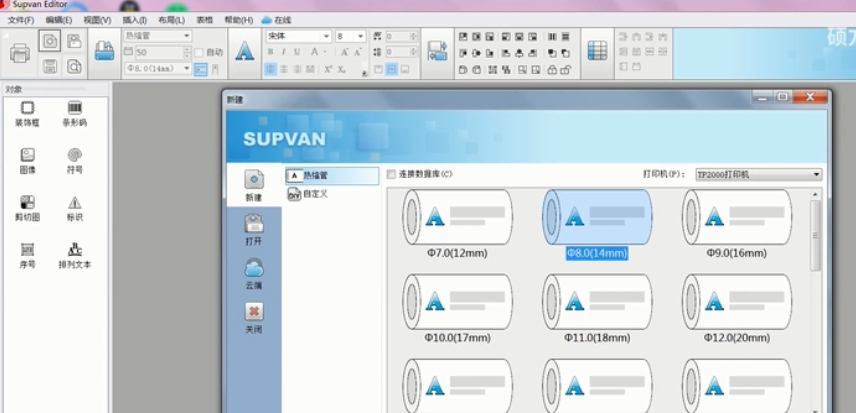Click the template list vertical scrollbar thumb
This screenshot has height=413, width=856.
click(815, 236)
